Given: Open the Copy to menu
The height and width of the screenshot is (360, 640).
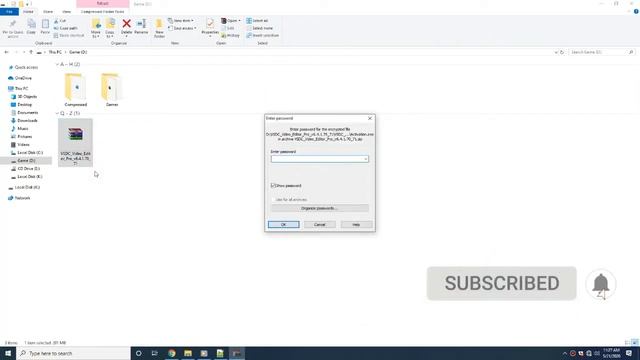Looking at the screenshot, I should 110,29.
